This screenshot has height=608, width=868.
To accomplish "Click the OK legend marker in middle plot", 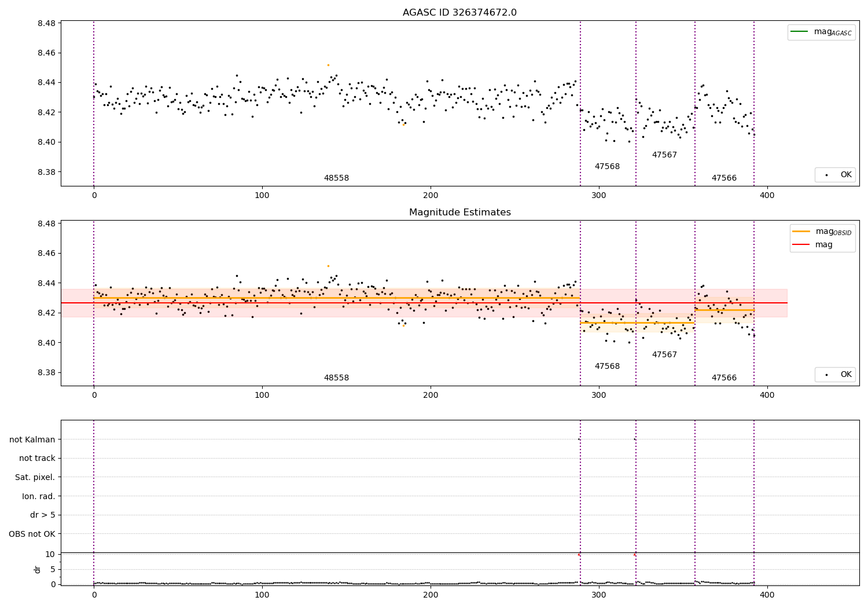I will (x=826, y=375).
